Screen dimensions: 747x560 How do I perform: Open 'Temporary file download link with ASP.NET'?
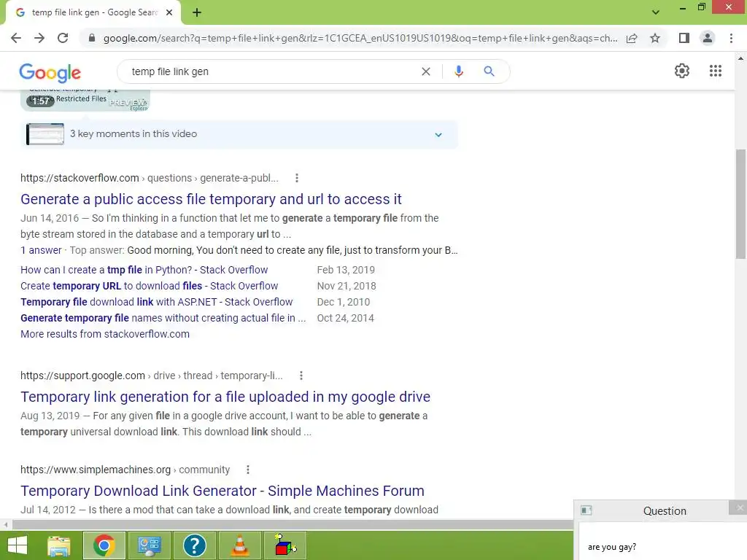(x=156, y=302)
